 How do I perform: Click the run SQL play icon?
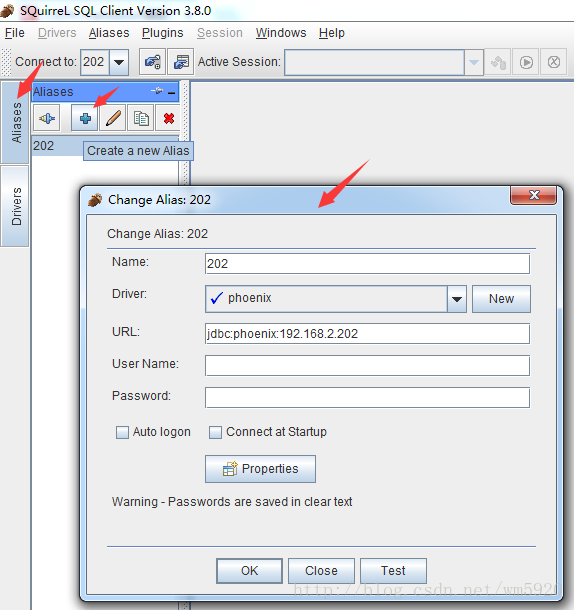pos(526,62)
